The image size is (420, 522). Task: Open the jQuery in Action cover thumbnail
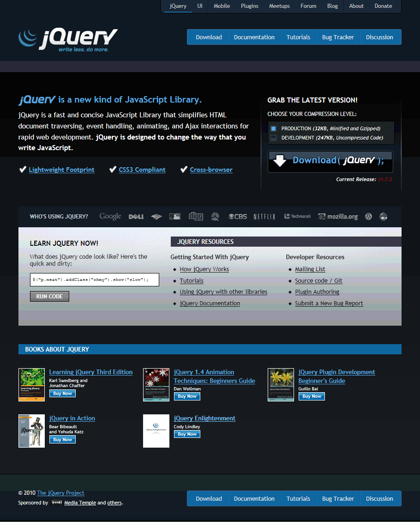[31, 431]
